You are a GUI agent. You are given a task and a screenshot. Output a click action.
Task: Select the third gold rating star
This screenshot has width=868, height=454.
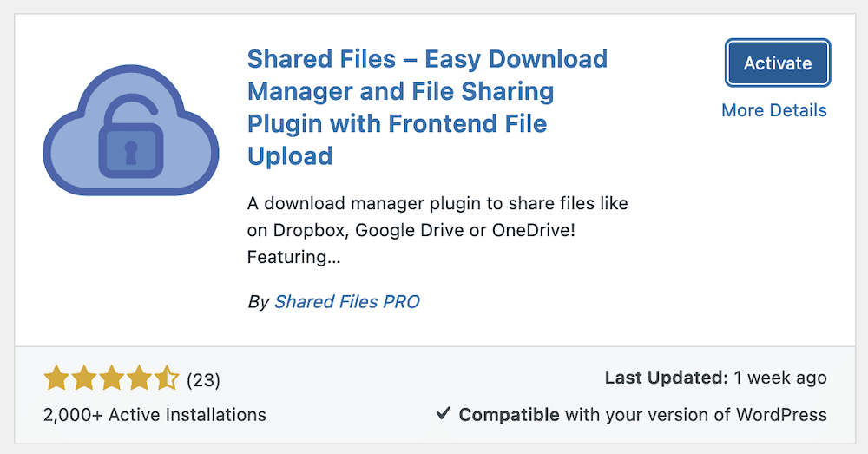tap(111, 379)
